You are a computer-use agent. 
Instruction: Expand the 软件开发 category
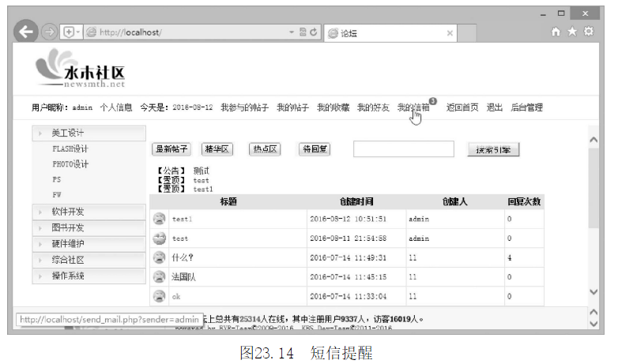click(x=89, y=212)
